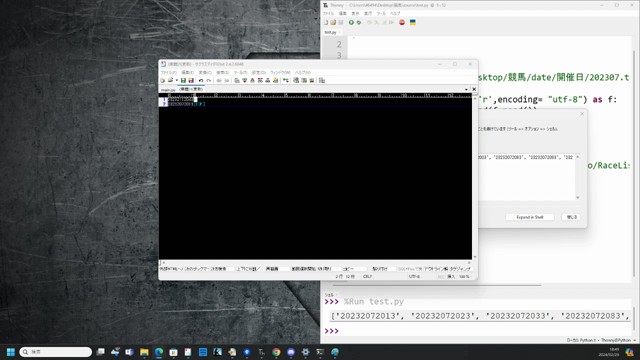
Task: Expand recent files arrow beside Sakura Open icon
Action: pyautogui.click(x=177, y=80)
